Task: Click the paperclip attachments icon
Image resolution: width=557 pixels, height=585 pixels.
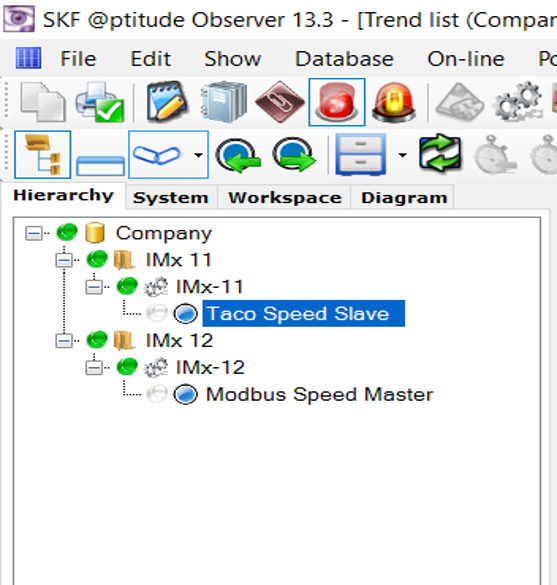Action: [x=280, y=102]
